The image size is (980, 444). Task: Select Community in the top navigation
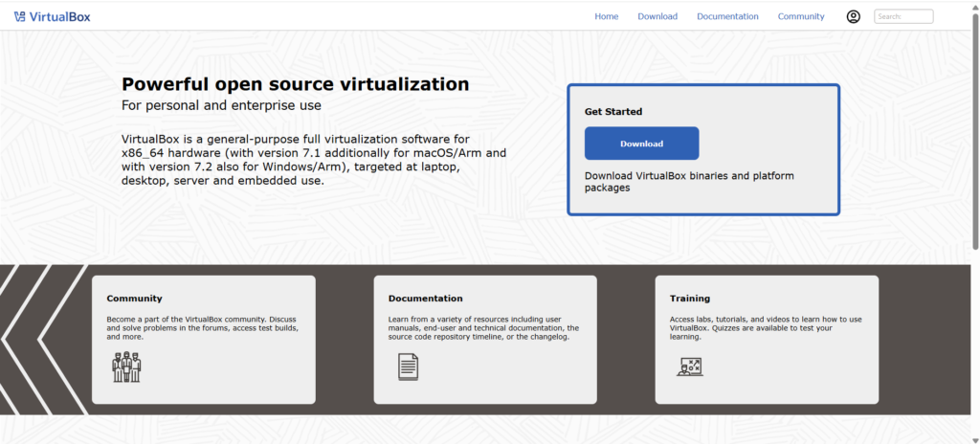tap(801, 16)
